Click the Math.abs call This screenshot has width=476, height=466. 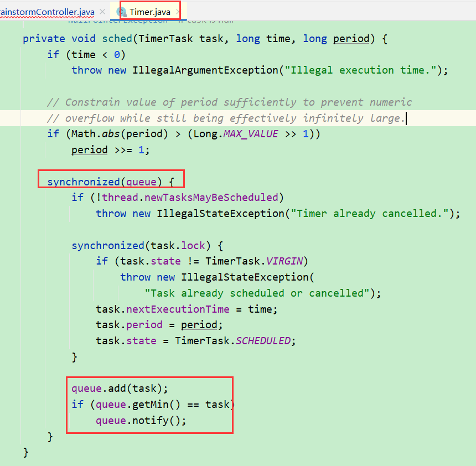tap(120, 134)
